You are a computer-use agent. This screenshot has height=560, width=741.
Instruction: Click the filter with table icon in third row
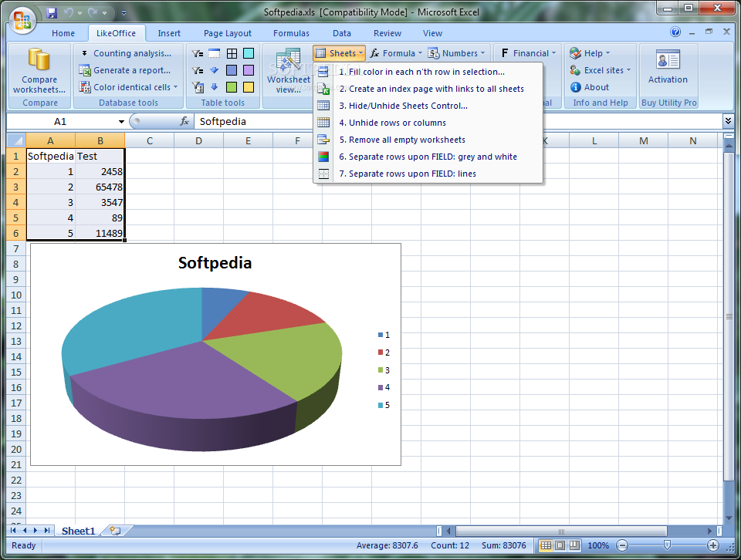[198, 87]
